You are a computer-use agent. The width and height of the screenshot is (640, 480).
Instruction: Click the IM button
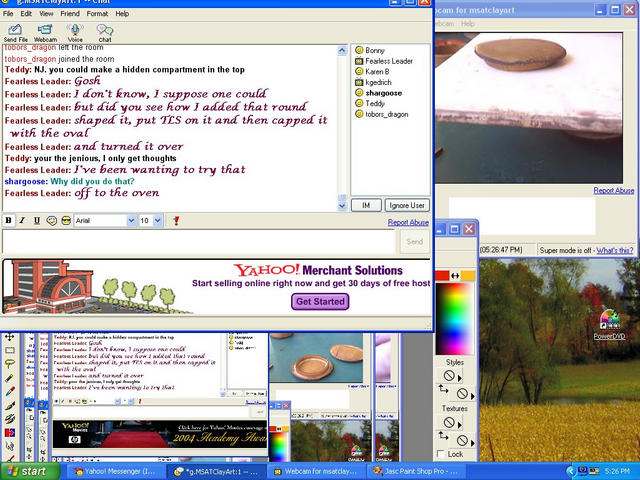click(x=366, y=205)
